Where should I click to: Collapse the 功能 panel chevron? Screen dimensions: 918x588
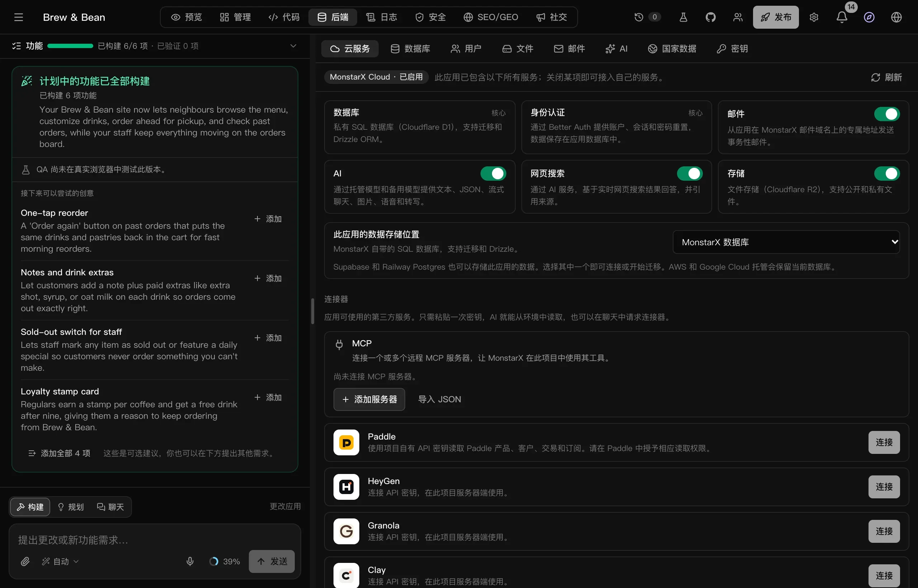293,46
